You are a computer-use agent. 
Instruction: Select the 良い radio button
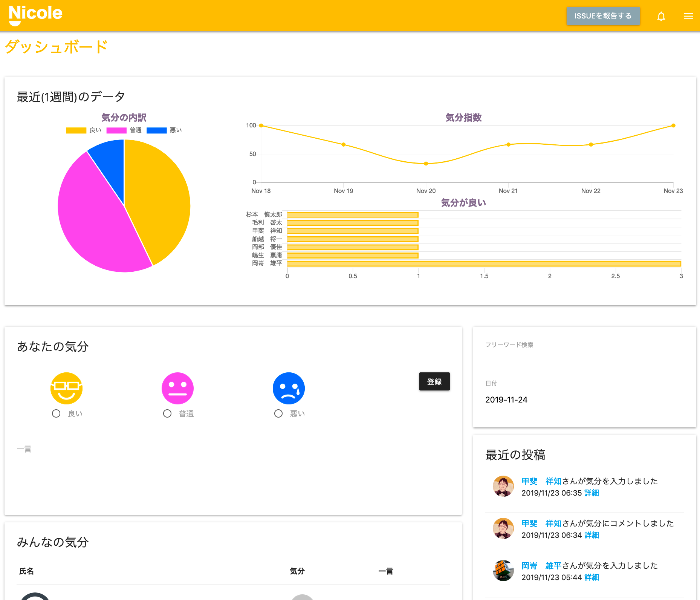(x=56, y=413)
